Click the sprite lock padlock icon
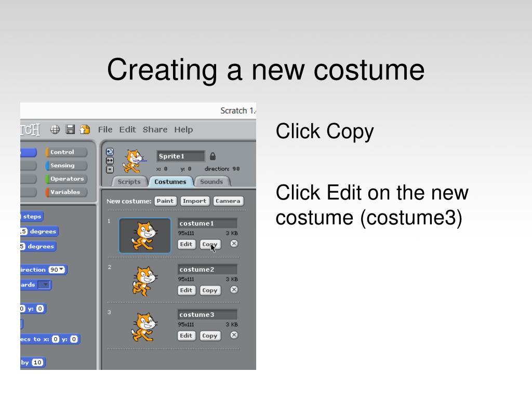 point(212,156)
